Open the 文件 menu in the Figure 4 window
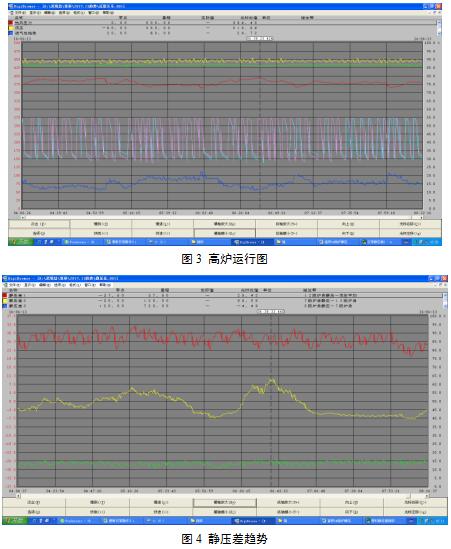This screenshot has height=549, width=451. 14,285
